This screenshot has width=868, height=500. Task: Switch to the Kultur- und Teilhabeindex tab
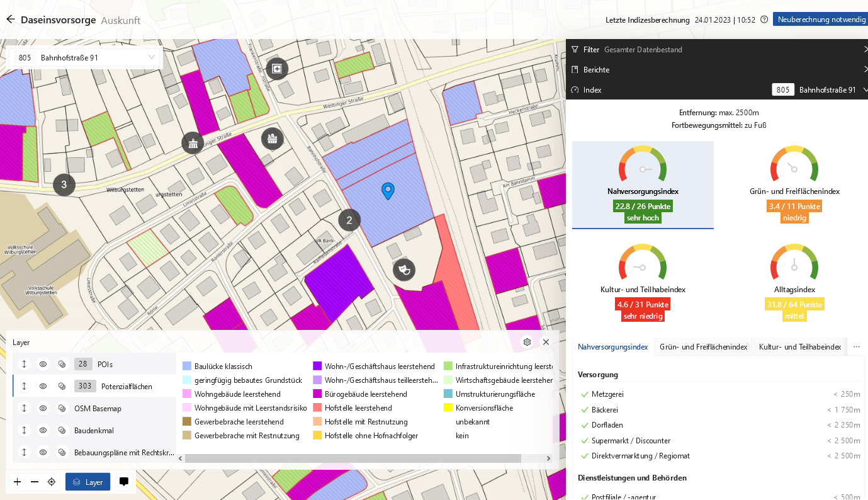pyautogui.click(x=799, y=347)
